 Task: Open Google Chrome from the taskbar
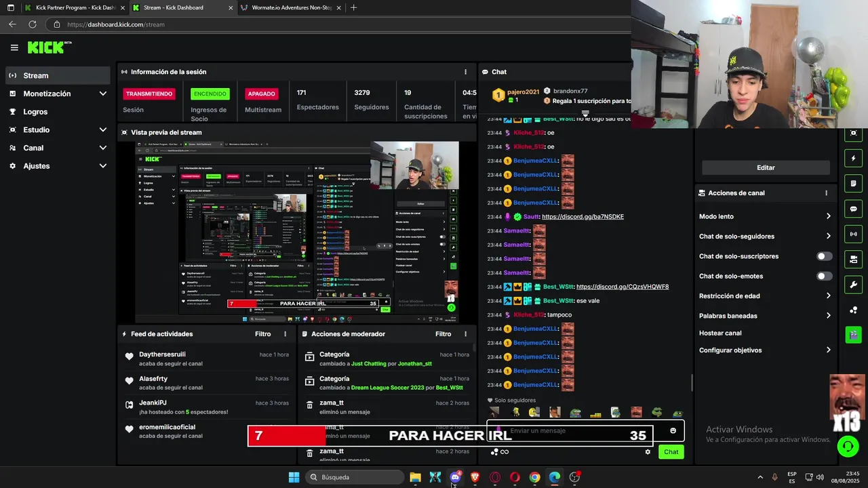click(x=535, y=477)
